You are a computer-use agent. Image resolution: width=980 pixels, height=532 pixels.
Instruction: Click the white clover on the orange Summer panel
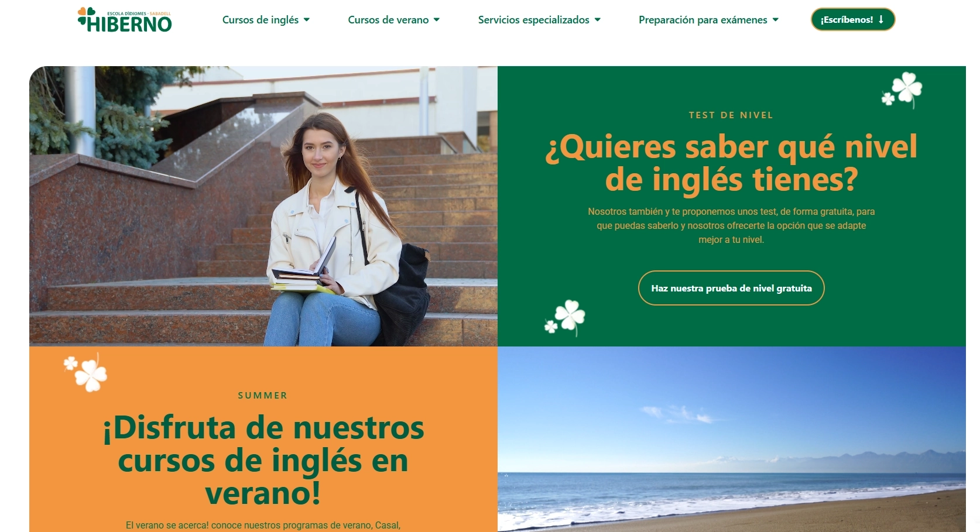85,373
